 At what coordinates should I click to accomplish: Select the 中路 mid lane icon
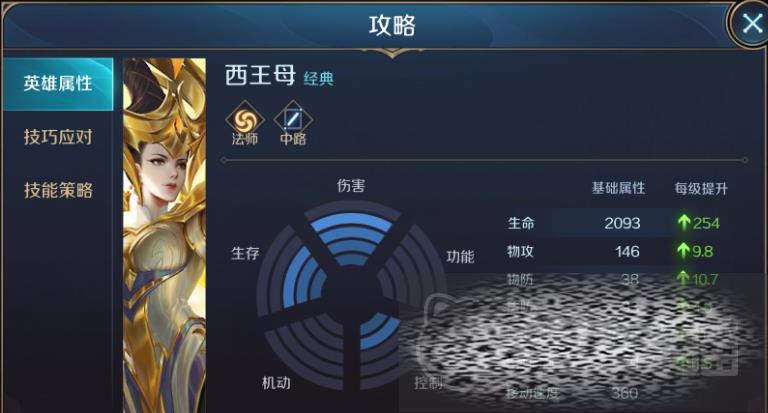[x=293, y=123]
